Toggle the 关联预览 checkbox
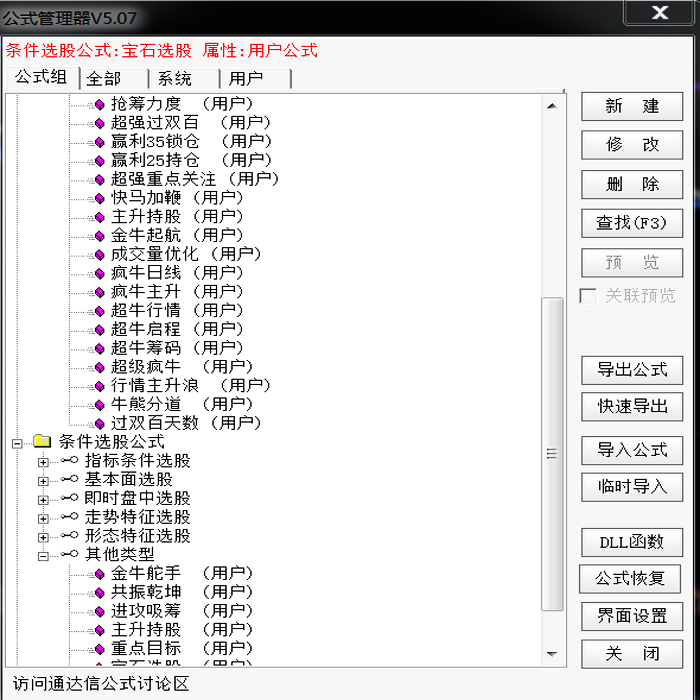Image resolution: width=700 pixels, height=700 pixels. 589,296
